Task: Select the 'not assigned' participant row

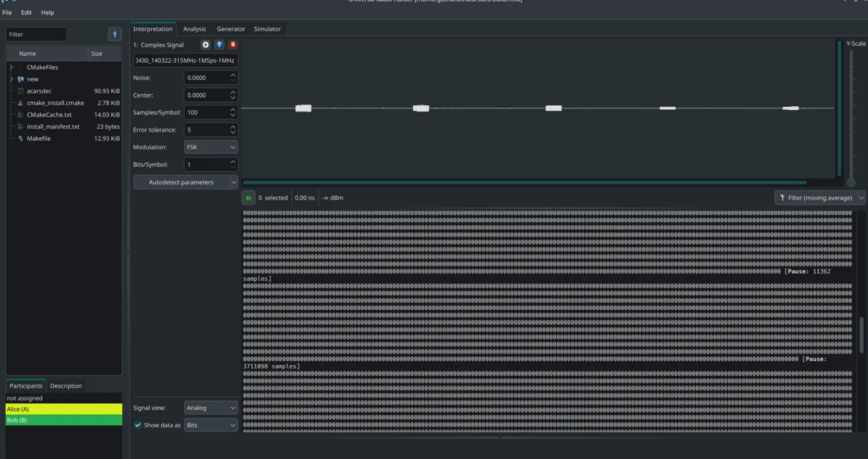Action: (x=64, y=398)
